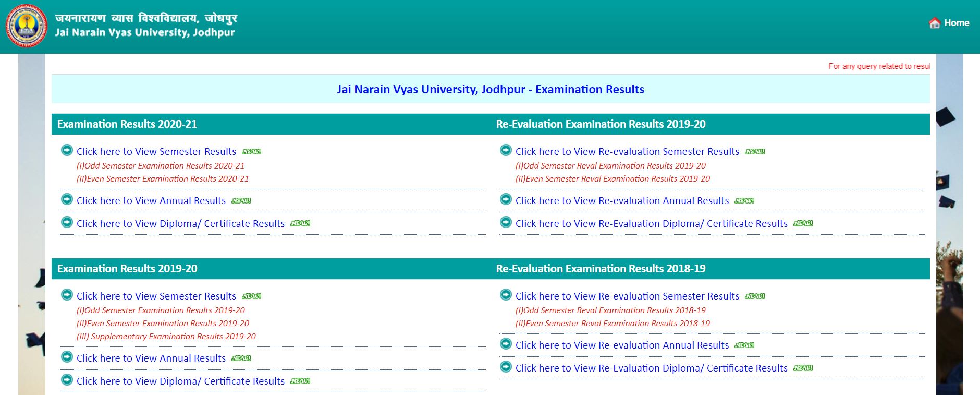The image size is (980, 395).
Task: Click 'Examination Results 2020-21' section header
Action: [127, 124]
